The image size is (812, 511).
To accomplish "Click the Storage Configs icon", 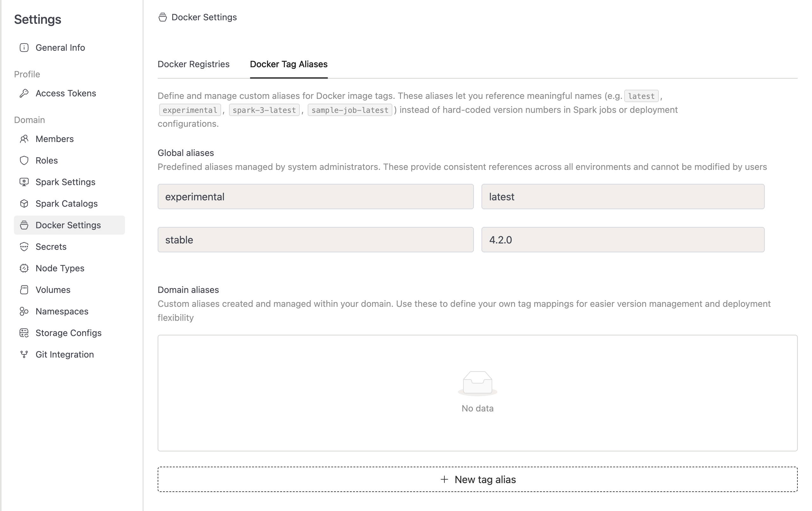I will [24, 333].
